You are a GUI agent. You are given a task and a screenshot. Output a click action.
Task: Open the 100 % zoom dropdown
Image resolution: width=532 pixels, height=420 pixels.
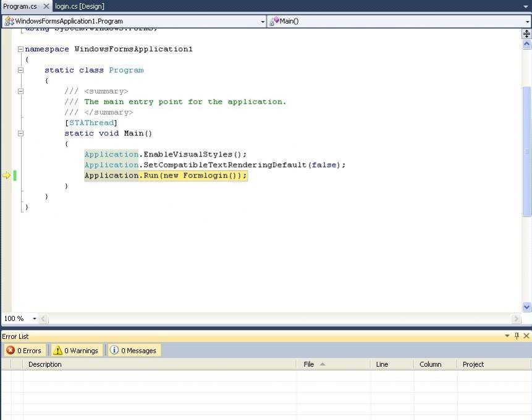pyautogui.click(x=34, y=319)
